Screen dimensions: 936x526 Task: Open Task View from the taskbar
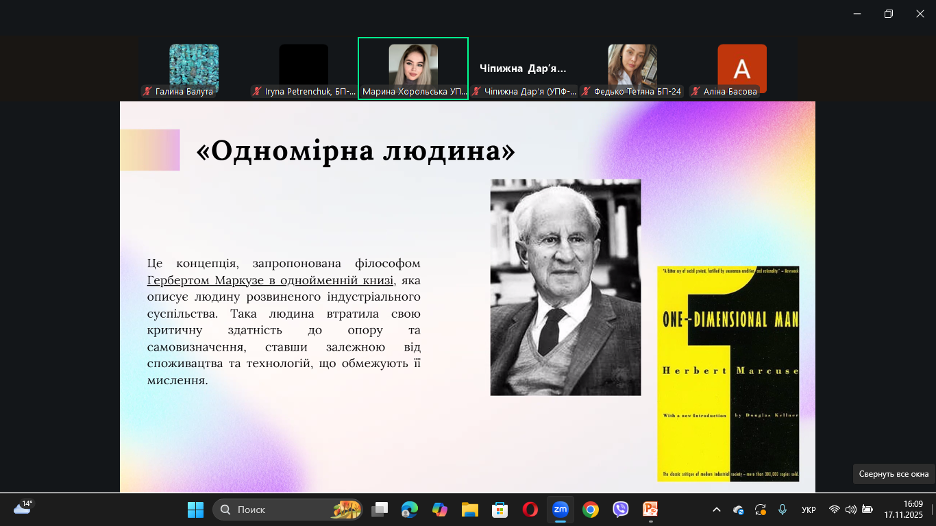pyautogui.click(x=380, y=509)
